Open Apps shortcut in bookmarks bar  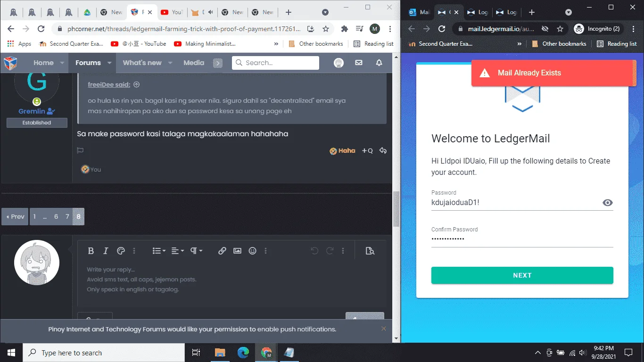tap(19, 44)
